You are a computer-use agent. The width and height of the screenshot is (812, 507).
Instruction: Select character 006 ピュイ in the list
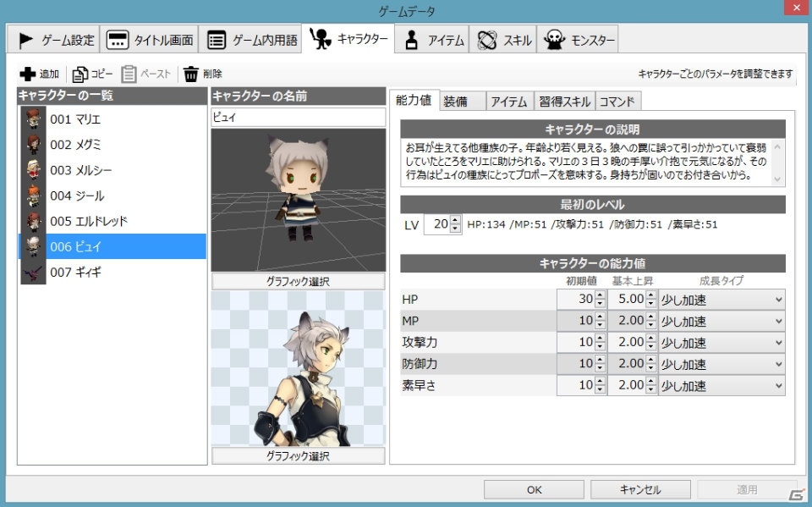[x=112, y=246]
